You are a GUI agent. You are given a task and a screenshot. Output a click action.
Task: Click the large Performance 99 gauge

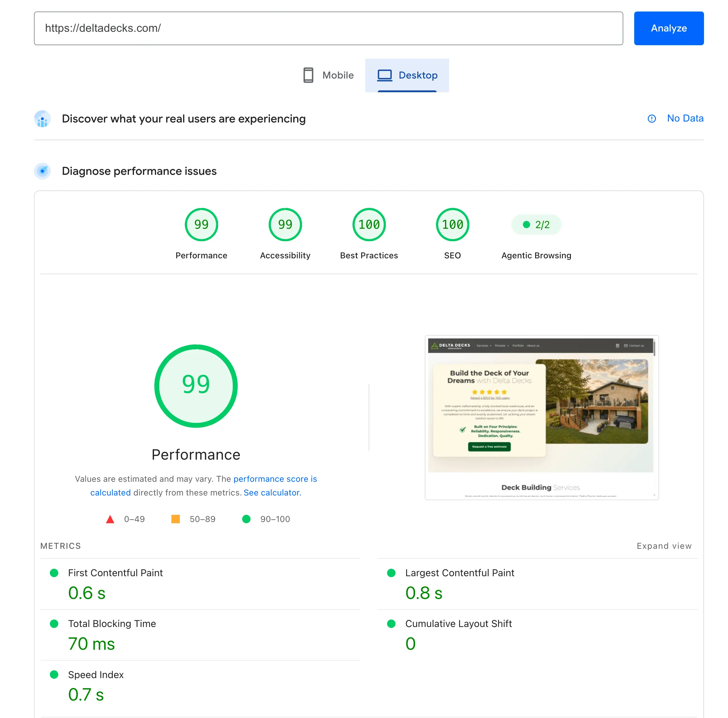click(196, 386)
